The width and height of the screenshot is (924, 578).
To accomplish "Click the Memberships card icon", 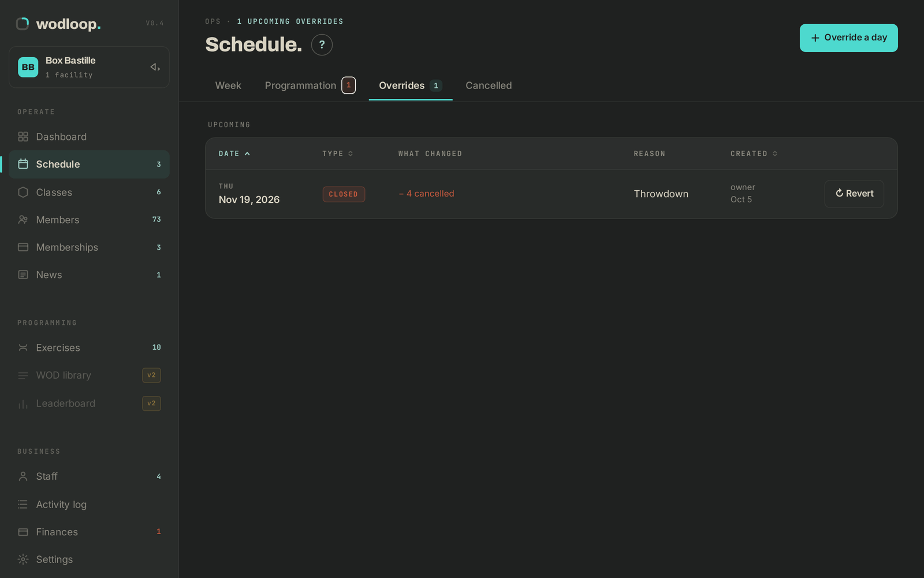I will [23, 247].
